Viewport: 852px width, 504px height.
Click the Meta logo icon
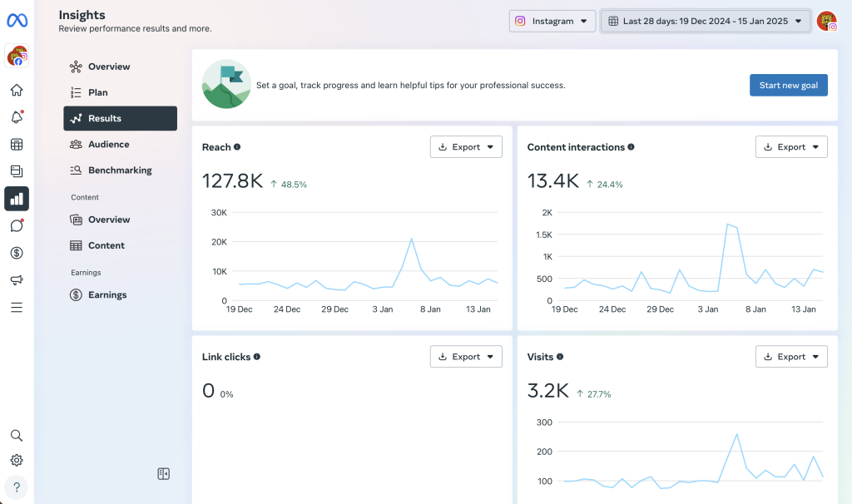click(x=17, y=21)
